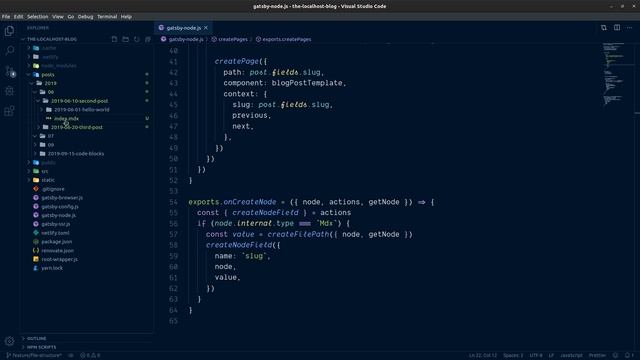Expand the 2019-06-20-third-post folder
This screenshot has width=640, height=360.
click(x=77, y=127)
